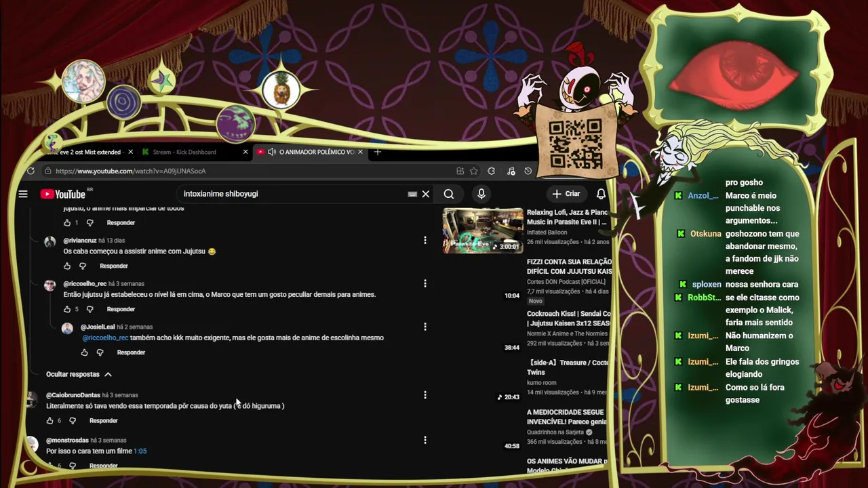This screenshot has width=868, height=488.
Task: Start voice search with microphone icon
Action: point(481,194)
